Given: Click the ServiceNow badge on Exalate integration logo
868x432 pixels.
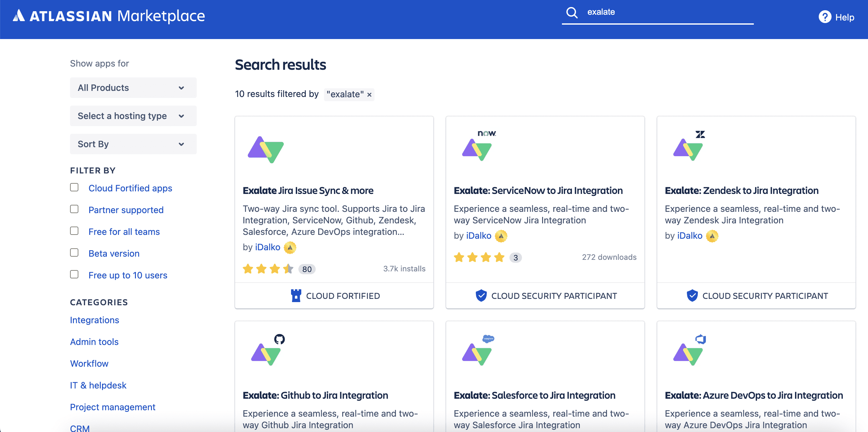Looking at the screenshot, I should tap(486, 133).
